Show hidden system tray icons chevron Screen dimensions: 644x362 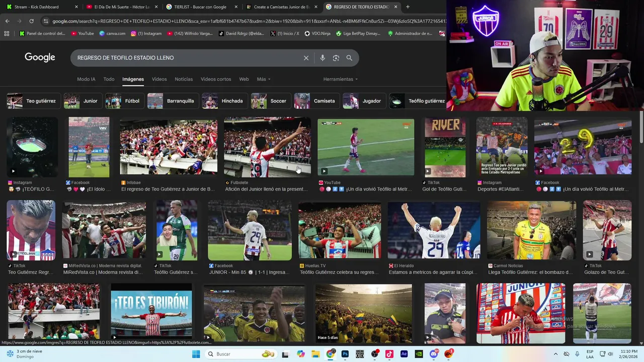pos(555,354)
